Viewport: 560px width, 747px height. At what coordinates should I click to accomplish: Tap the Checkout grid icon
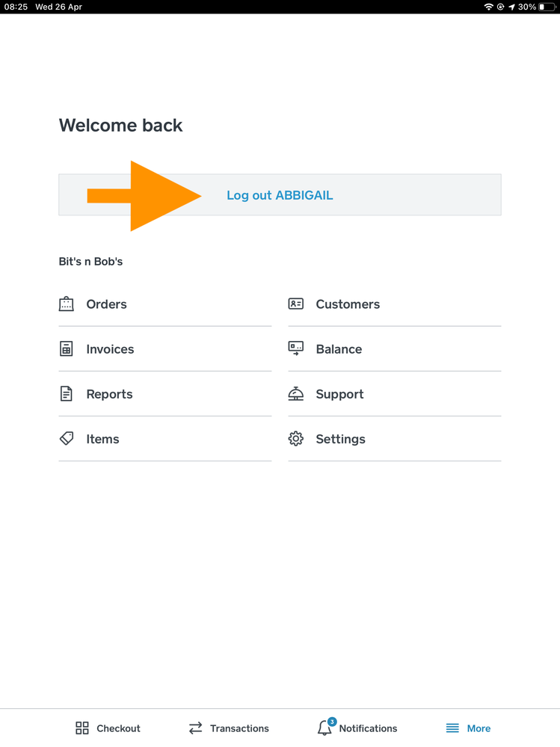pyautogui.click(x=82, y=728)
